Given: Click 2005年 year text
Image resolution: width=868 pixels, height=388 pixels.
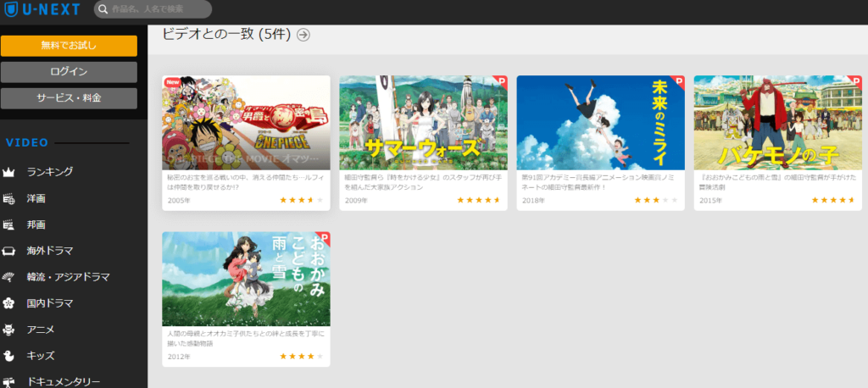Looking at the screenshot, I should pos(179,201).
